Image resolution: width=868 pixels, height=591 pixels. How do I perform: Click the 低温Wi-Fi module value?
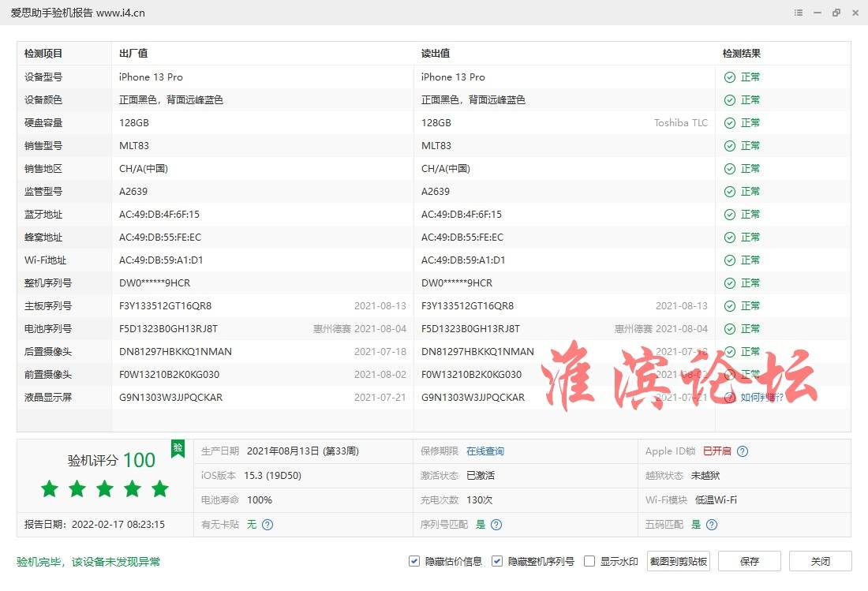(x=716, y=499)
